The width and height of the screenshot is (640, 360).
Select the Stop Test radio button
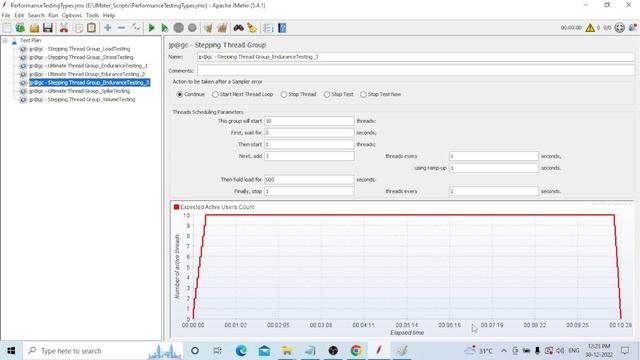(x=338, y=94)
